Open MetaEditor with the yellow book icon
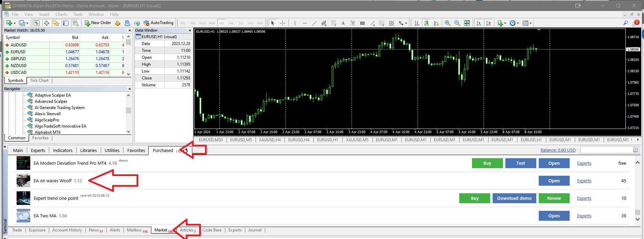This screenshot has height=239, width=644. [118, 23]
